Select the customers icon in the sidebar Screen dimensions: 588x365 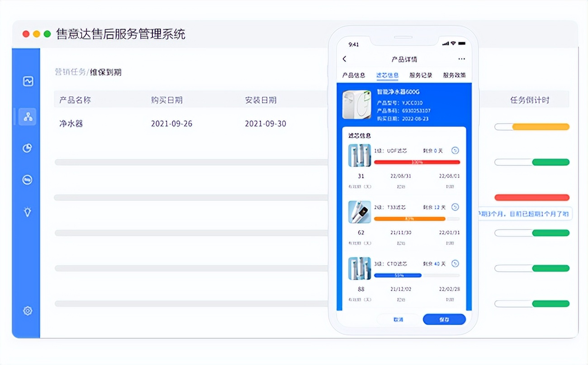point(27,117)
